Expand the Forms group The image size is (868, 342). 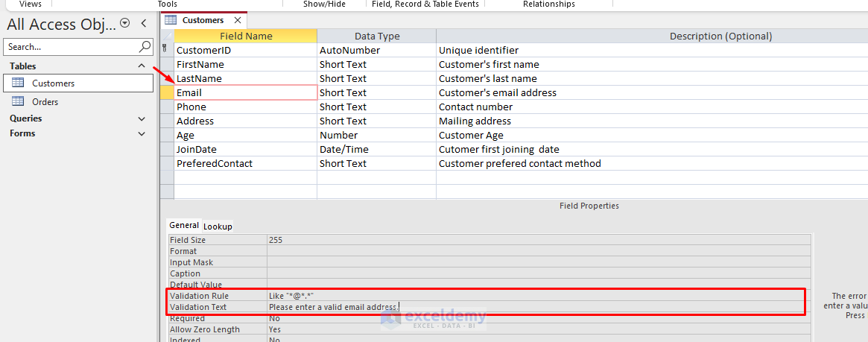click(x=141, y=133)
